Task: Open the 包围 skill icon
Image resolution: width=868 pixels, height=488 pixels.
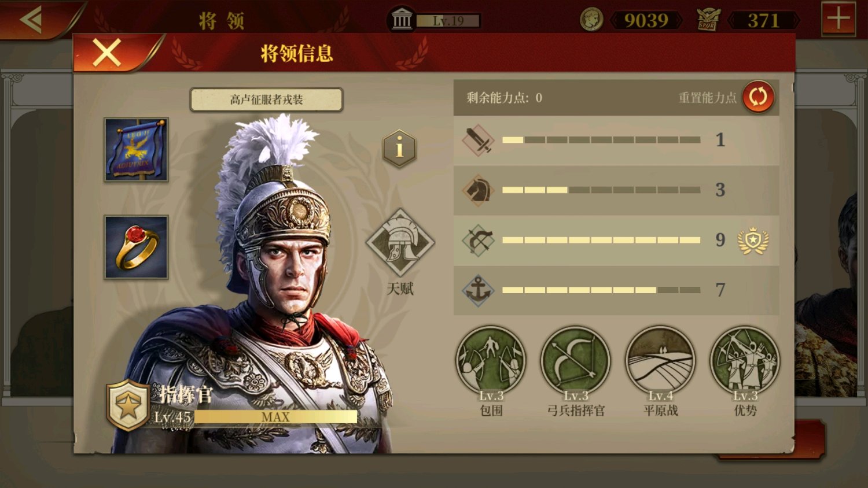Action: pos(491,361)
